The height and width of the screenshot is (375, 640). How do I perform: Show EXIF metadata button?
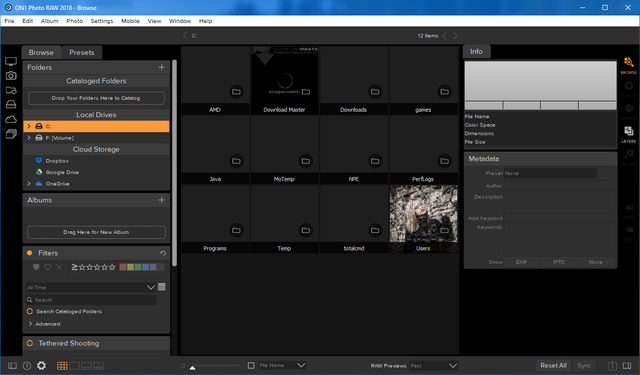click(x=522, y=262)
